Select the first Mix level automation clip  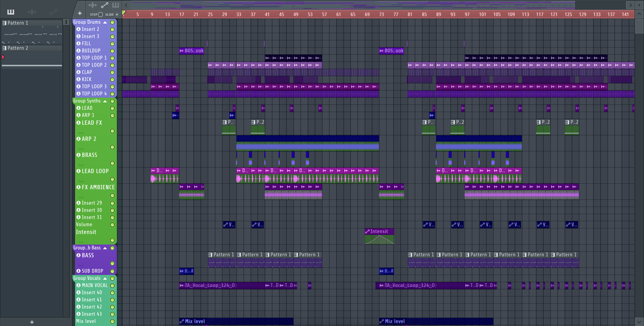click(x=236, y=321)
